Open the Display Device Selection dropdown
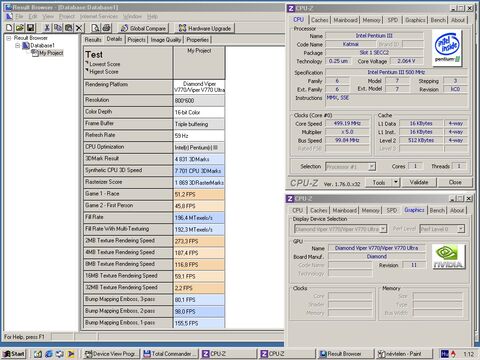 tap(383, 229)
